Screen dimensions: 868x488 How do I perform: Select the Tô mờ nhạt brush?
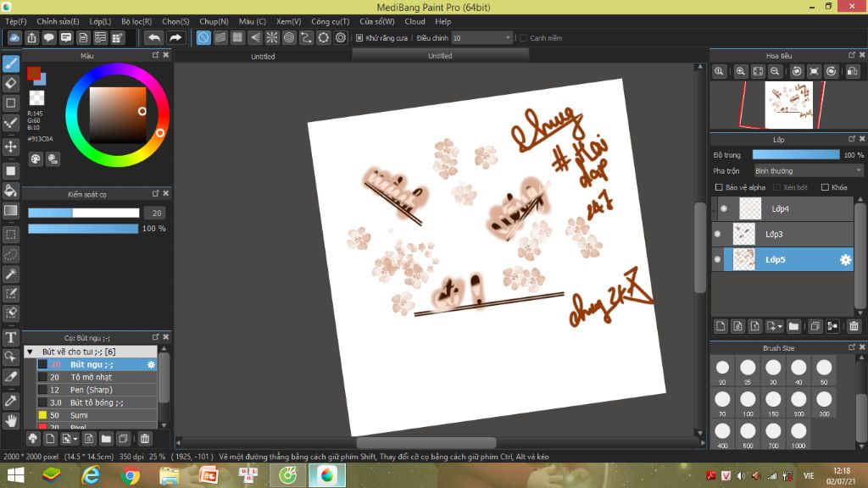[x=97, y=377]
